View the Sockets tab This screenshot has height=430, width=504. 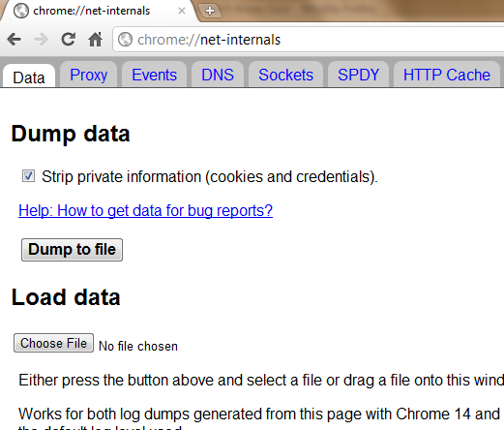point(285,75)
